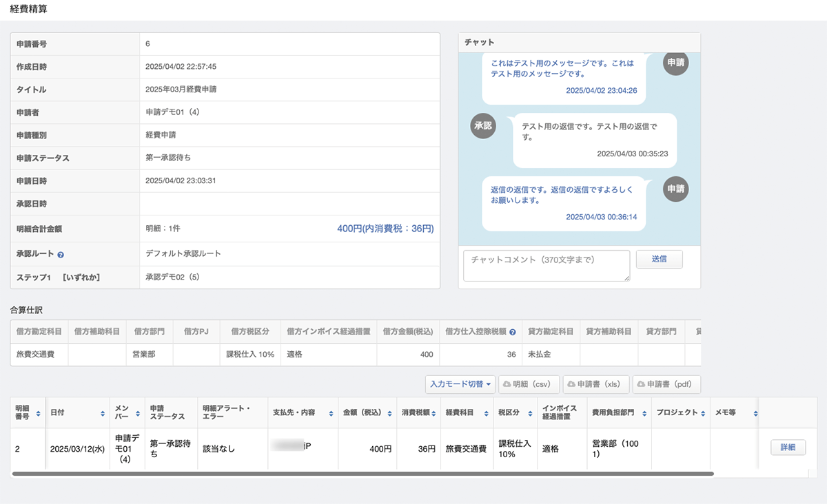Click the 申請日時 value 2025/04/02 23:03:31
Image resolution: width=827 pixels, height=504 pixels.
pyautogui.click(x=181, y=181)
